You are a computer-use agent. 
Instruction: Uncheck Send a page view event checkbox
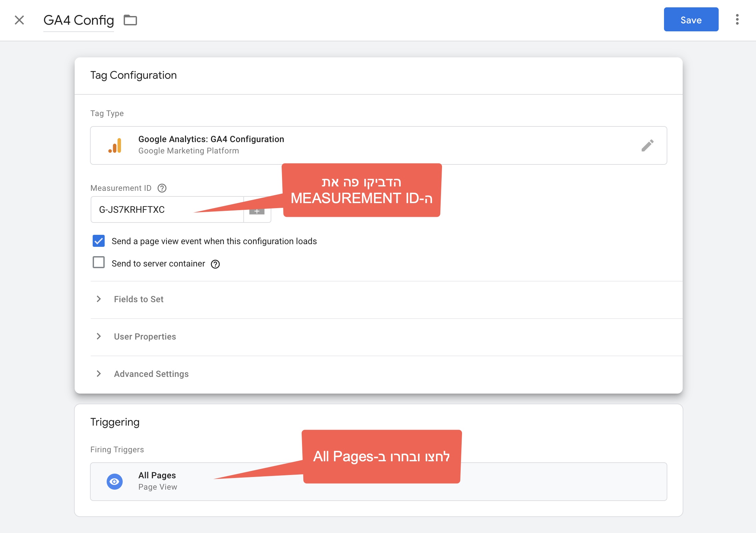click(99, 241)
